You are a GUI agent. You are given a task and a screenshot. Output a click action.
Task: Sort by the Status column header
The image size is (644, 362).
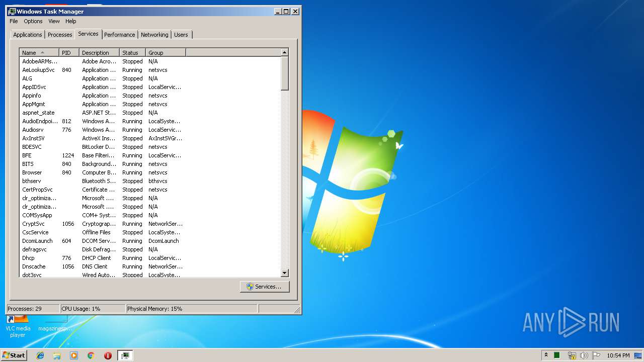coord(133,52)
